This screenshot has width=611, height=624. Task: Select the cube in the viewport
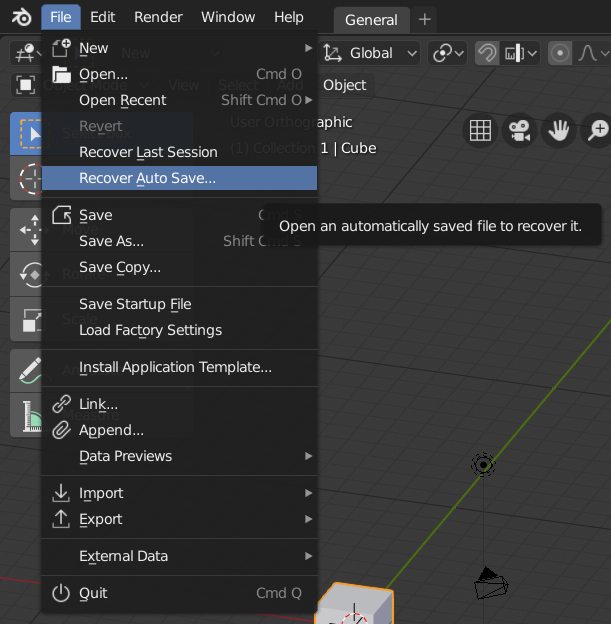(354, 604)
